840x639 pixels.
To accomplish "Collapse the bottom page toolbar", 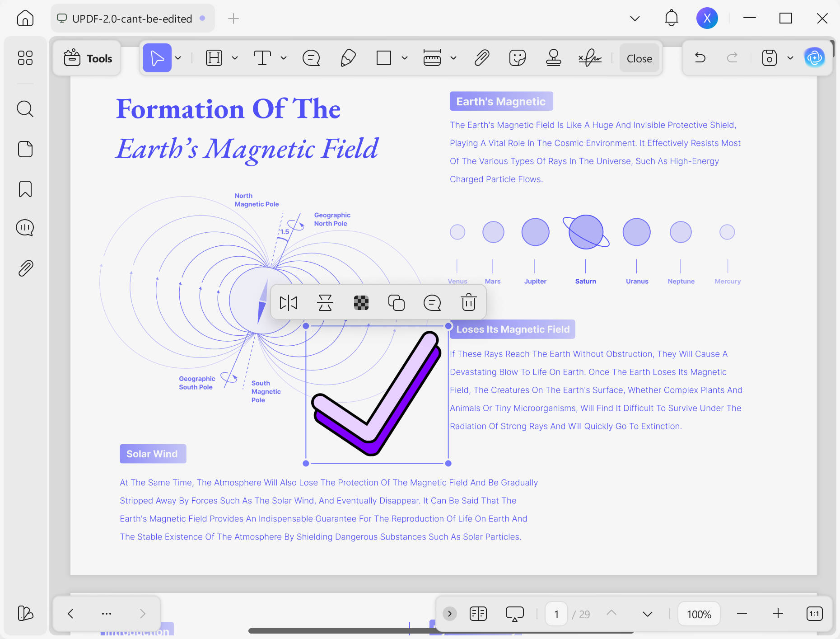I will pos(449,614).
